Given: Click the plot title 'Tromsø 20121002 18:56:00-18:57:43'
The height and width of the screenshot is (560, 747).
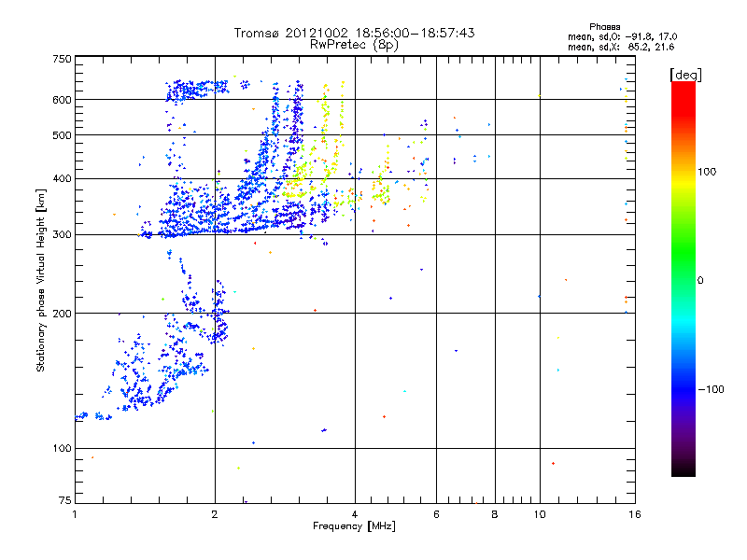Looking at the screenshot, I should point(354,33).
